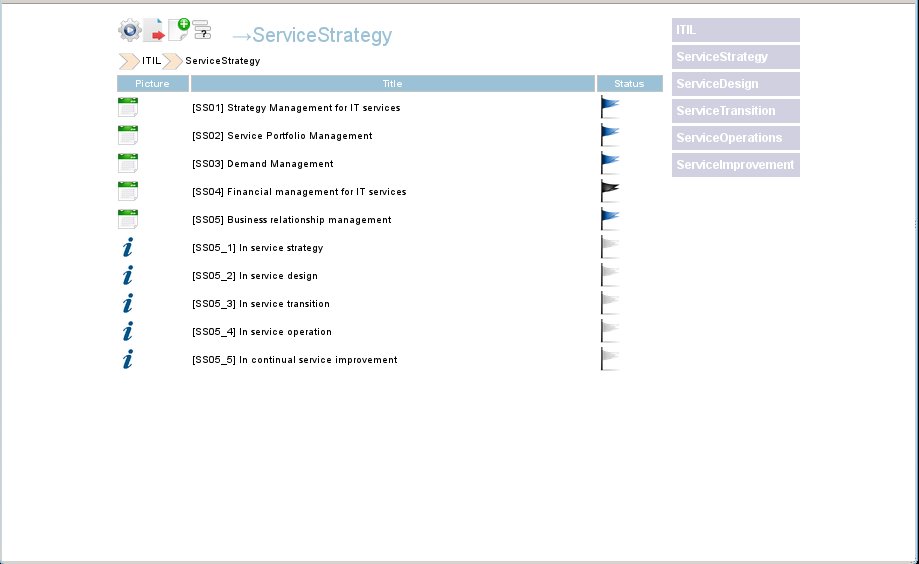Click info icon for SS05_1 service strategy
This screenshot has height=564, width=919.
128,247
